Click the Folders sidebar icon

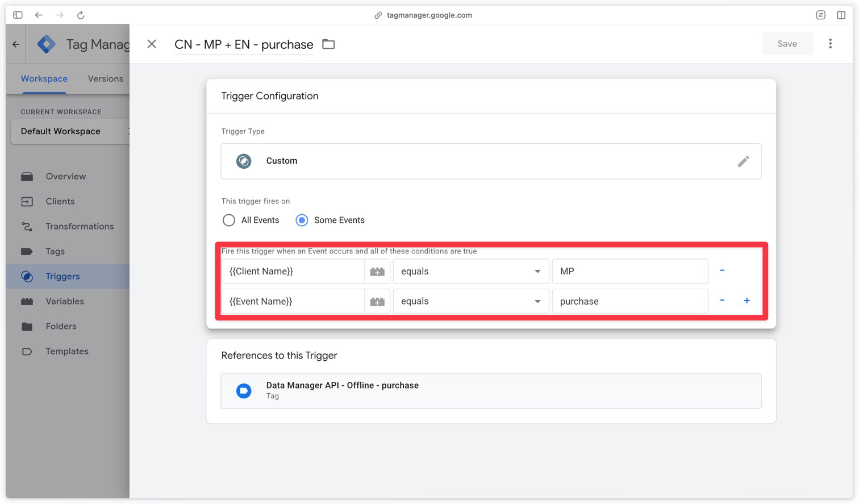pyautogui.click(x=27, y=327)
